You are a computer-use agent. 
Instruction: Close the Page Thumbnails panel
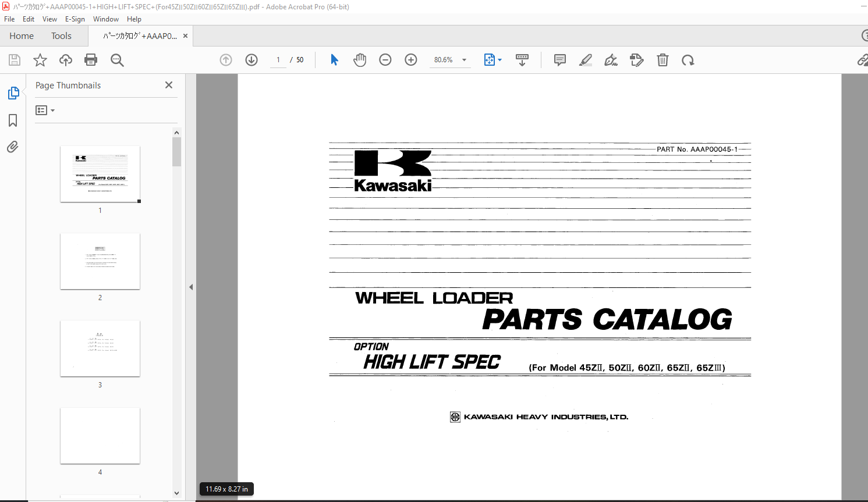click(169, 85)
